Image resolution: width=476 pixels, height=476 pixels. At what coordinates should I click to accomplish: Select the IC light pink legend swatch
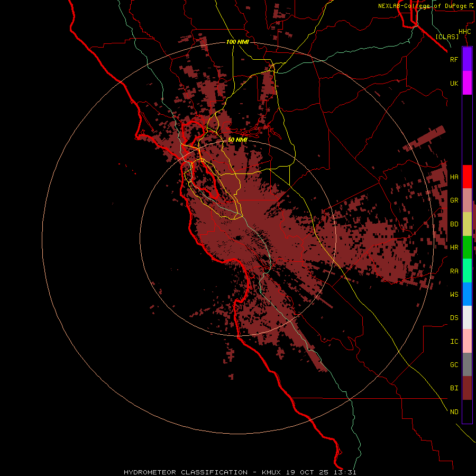(467, 341)
